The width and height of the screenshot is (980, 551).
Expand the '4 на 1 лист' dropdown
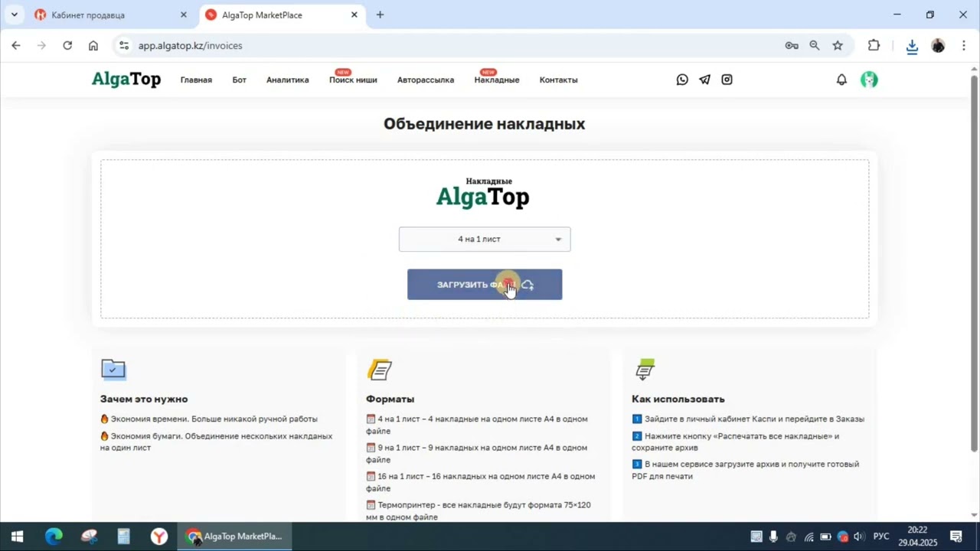click(x=485, y=239)
